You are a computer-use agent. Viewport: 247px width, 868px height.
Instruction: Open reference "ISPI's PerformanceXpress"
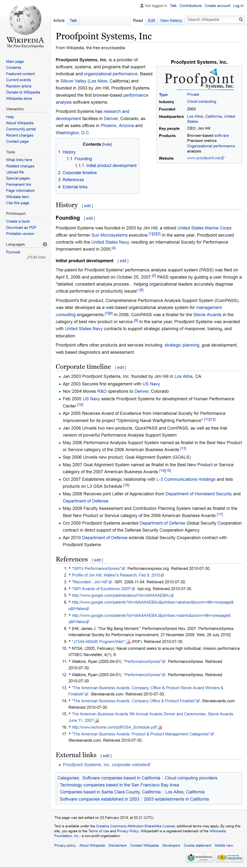[98, 569]
